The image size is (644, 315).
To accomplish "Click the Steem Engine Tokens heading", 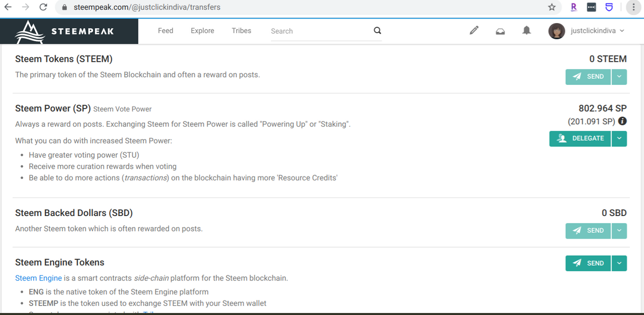I will [60, 262].
